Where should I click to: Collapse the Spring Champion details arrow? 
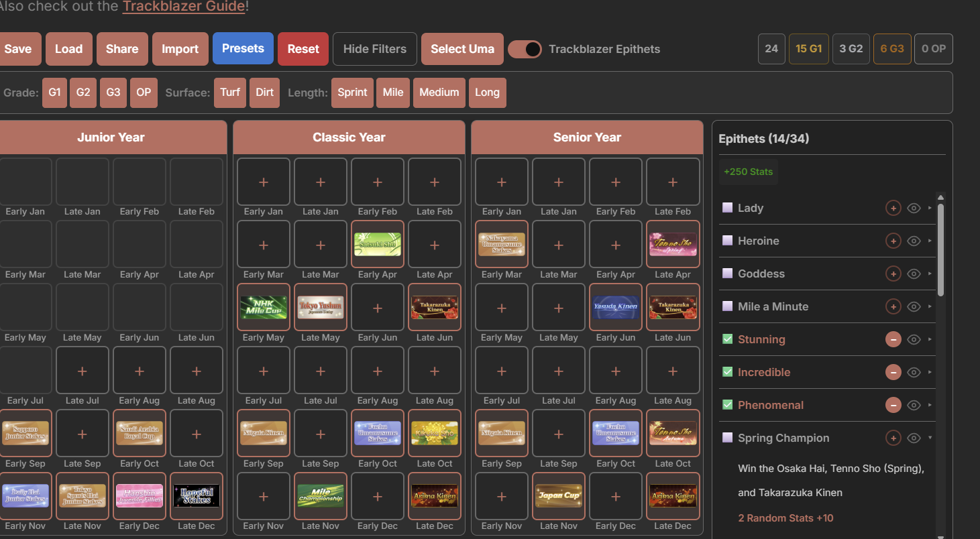tap(930, 438)
